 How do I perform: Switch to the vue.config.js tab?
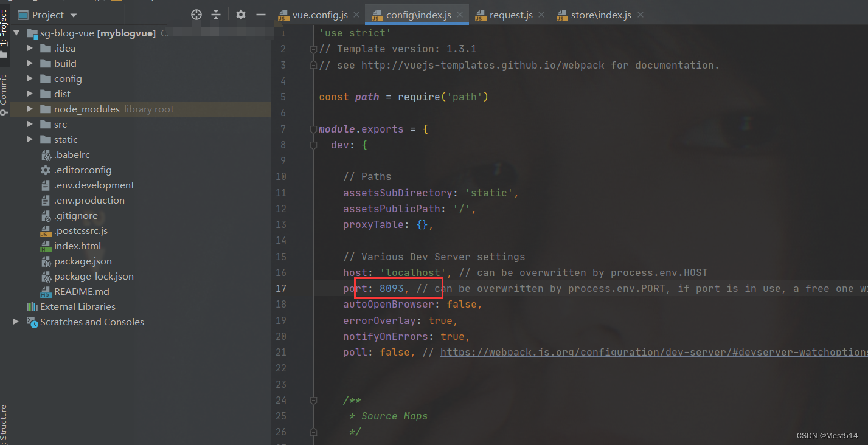pos(319,15)
